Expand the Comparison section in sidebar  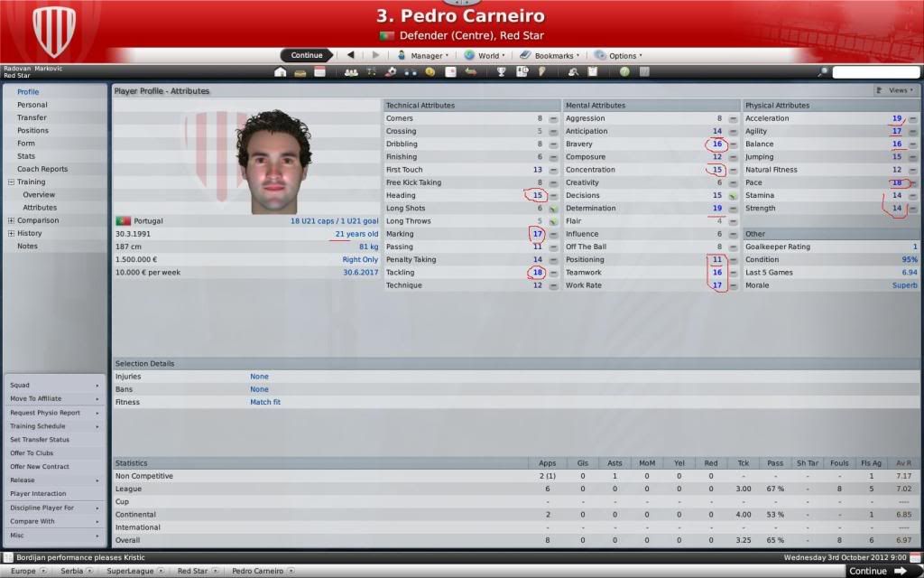click(x=11, y=220)
